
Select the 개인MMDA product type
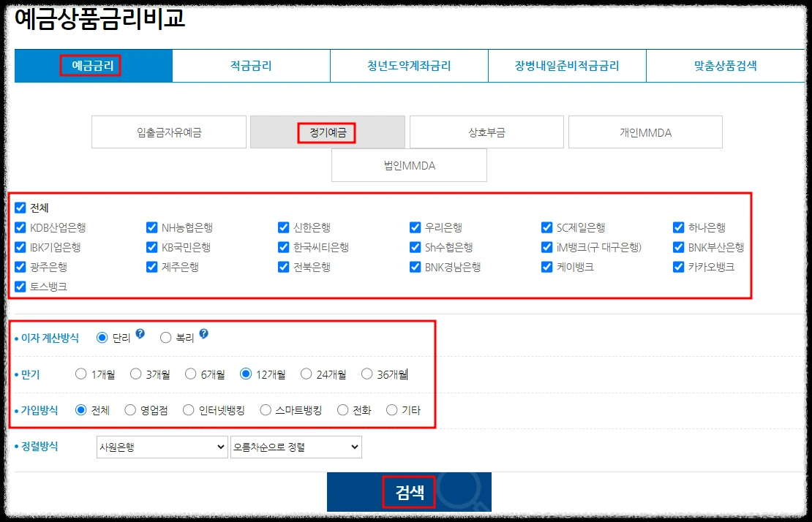point(645,132)
